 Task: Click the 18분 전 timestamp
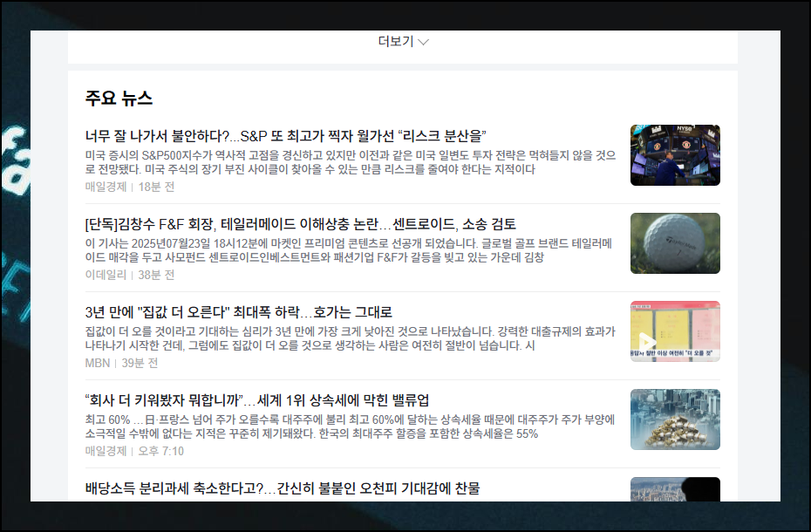point(156,187)
